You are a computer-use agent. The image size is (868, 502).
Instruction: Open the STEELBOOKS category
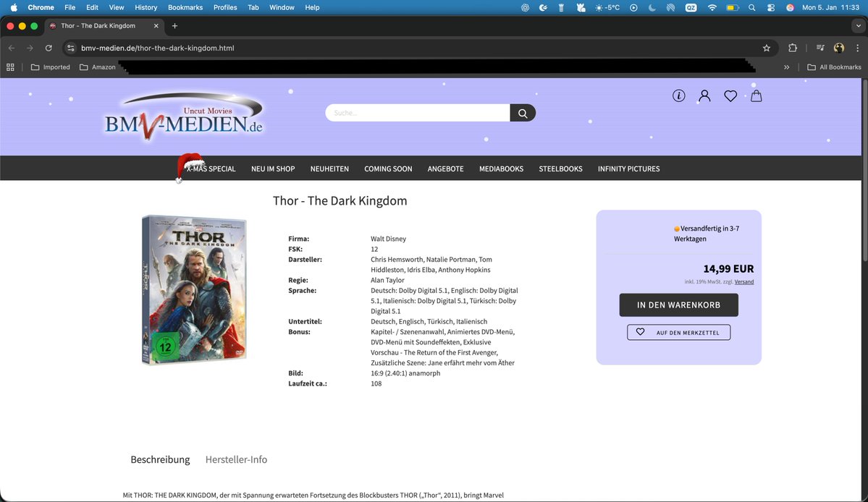560,169
